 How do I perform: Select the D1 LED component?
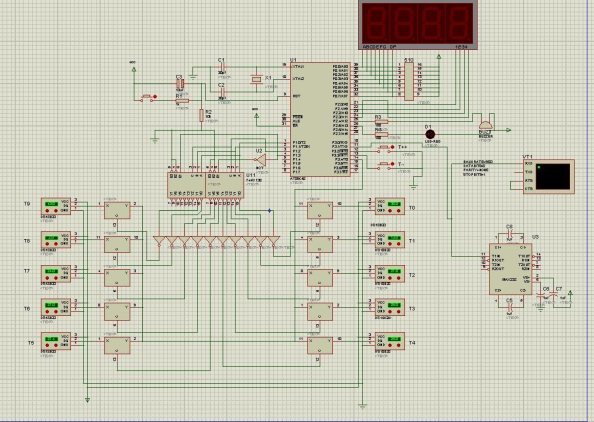430,134
